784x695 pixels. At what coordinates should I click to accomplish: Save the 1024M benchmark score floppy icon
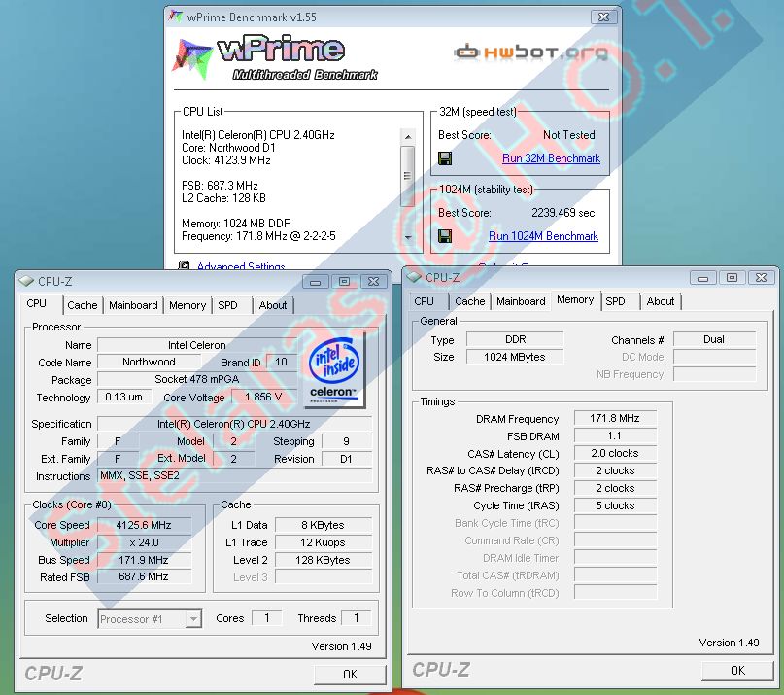pyautogui.click(x=445, y=236)
